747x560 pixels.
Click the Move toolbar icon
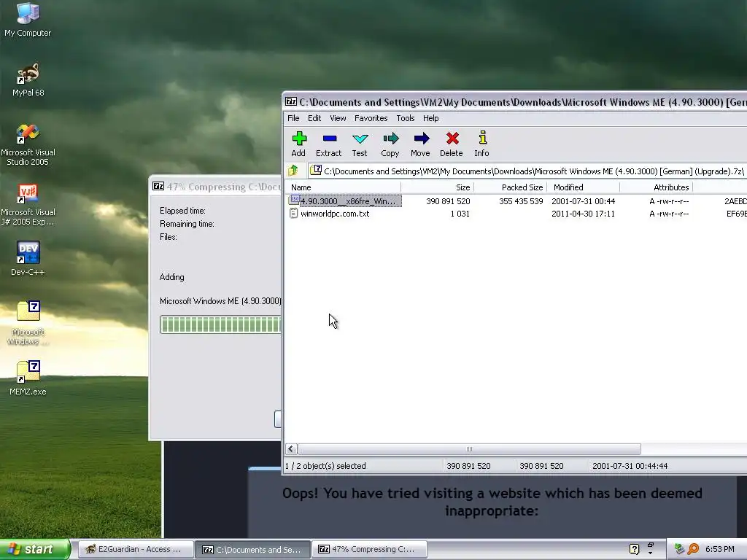[421, 144]
